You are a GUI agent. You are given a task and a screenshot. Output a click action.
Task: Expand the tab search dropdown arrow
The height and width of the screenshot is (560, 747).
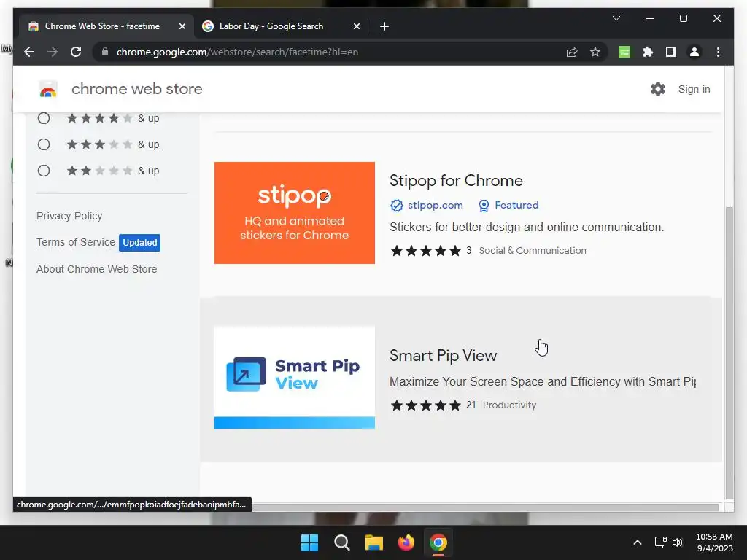(x=616, y=18)
